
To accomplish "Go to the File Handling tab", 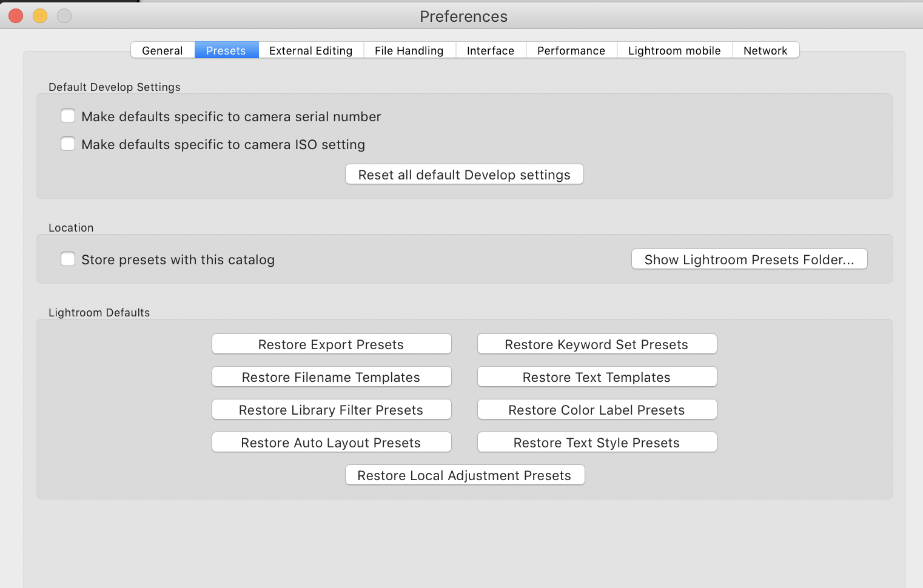I will (409, 50).
